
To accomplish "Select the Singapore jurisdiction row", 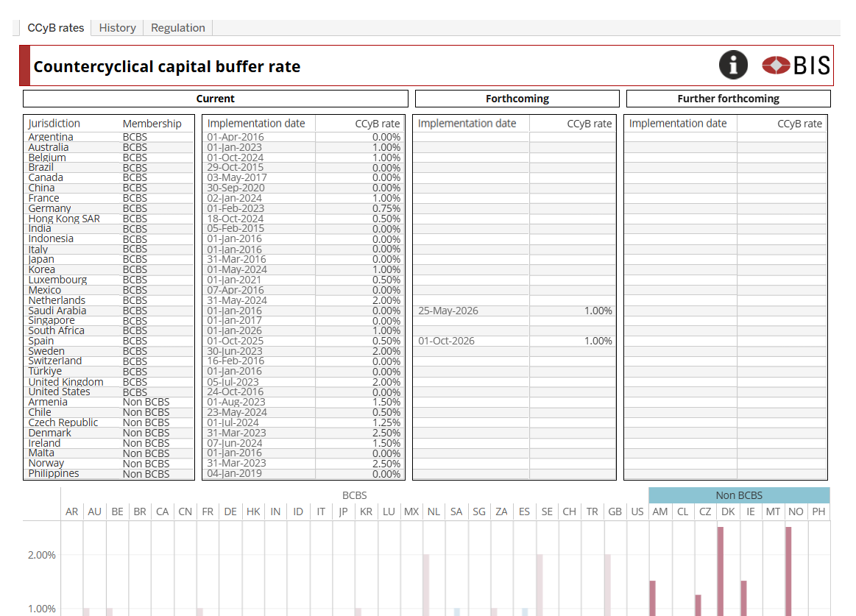I will (109, 321).
